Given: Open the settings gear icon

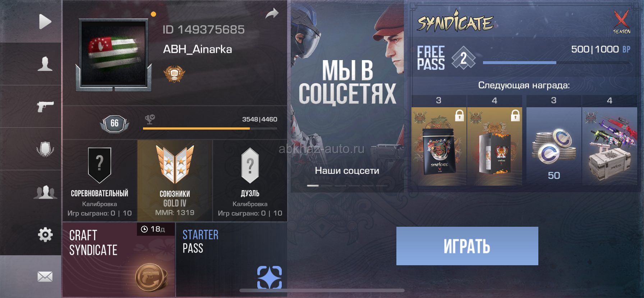Looking at the screenshot, I should 45,235.
